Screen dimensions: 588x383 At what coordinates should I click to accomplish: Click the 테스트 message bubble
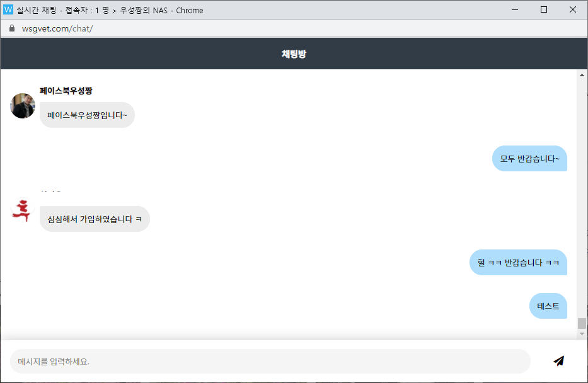[x=548, y=306]
